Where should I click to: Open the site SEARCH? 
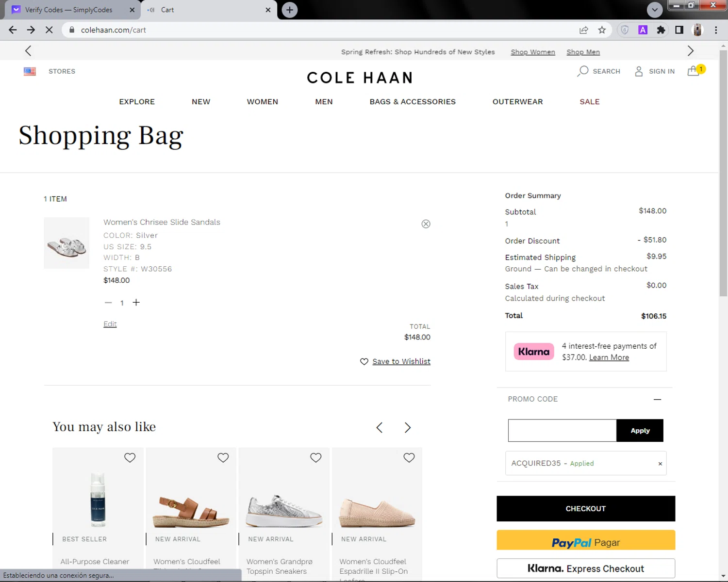pos(599,71)
